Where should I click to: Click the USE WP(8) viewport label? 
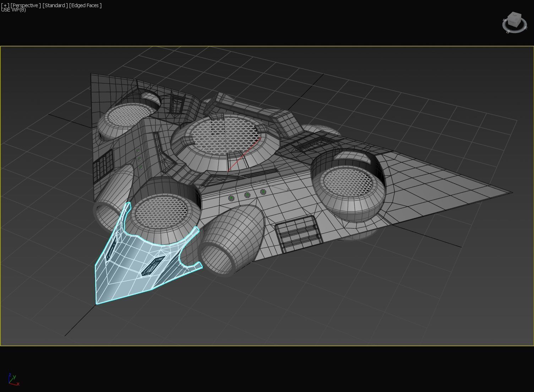point(13,10)
